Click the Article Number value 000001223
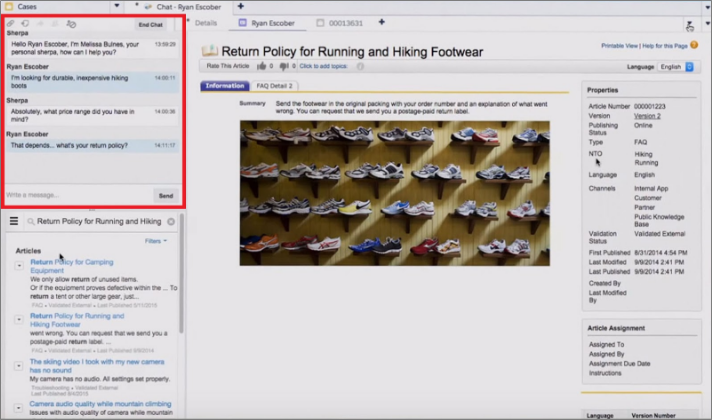 [649, 107]
